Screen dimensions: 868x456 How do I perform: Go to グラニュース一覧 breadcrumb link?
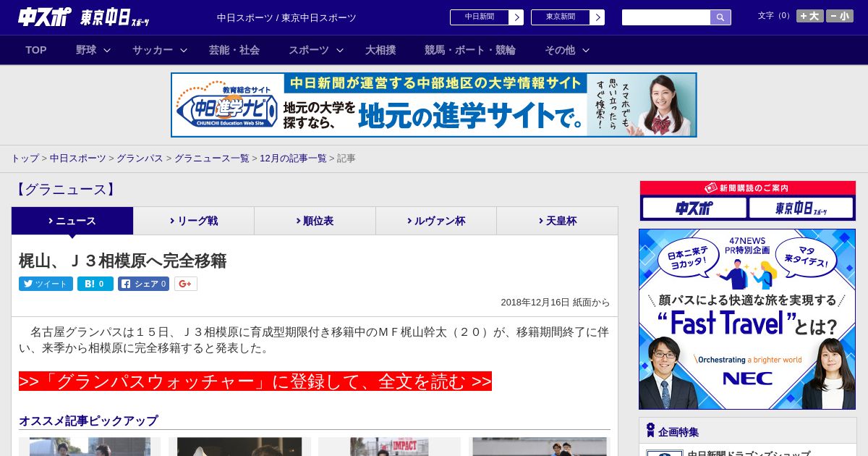point(212,159)
